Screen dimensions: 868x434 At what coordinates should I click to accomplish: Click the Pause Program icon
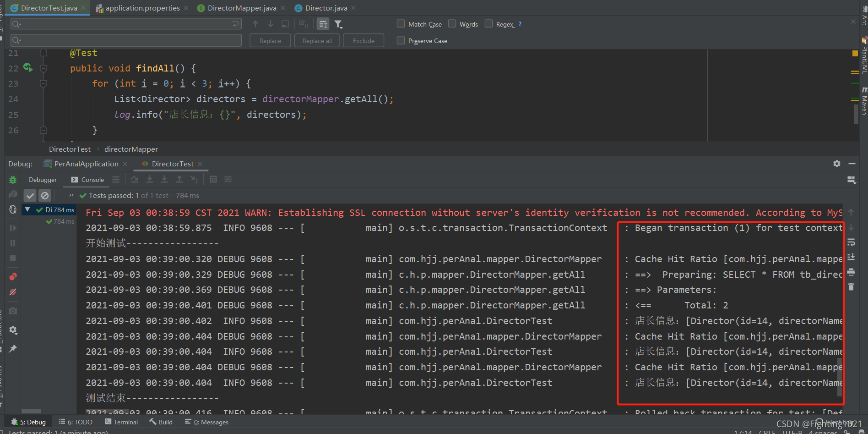13,243
